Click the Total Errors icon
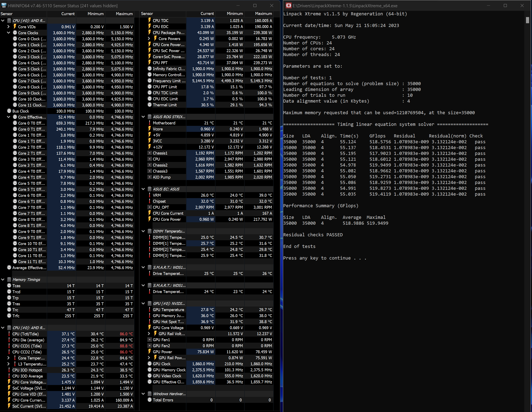 point(150,400)
